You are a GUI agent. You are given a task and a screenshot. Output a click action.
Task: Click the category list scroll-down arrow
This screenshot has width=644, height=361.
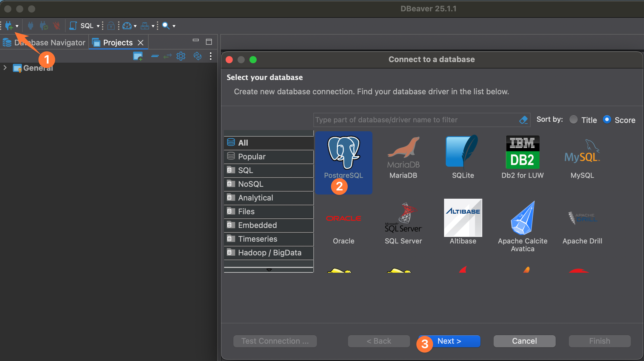[269, 270]
